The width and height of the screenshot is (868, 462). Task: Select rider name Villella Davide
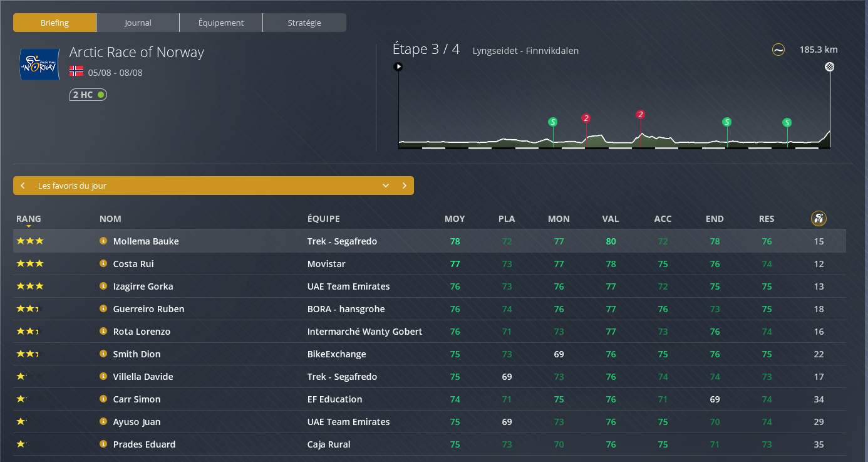point(143,377)
